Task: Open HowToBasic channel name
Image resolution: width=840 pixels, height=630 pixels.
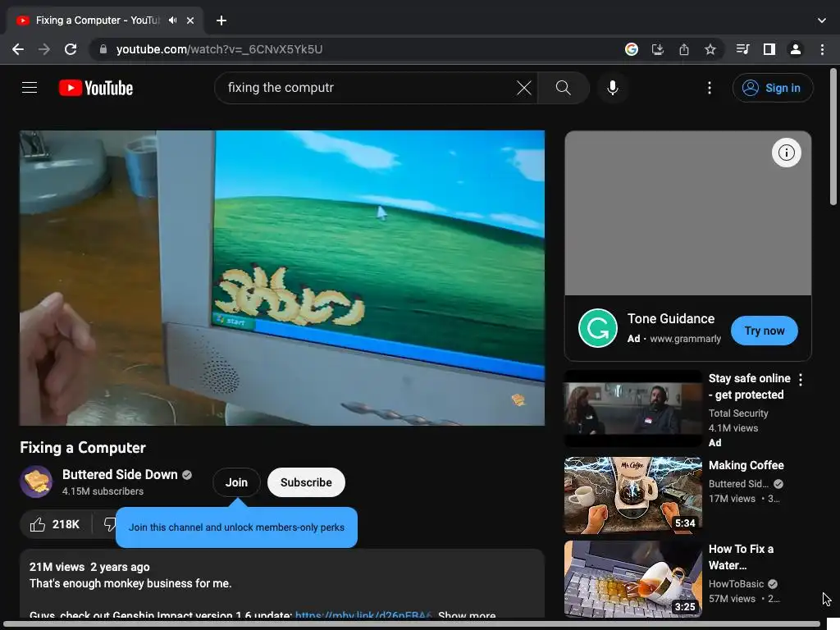Action: click(736, 584)
